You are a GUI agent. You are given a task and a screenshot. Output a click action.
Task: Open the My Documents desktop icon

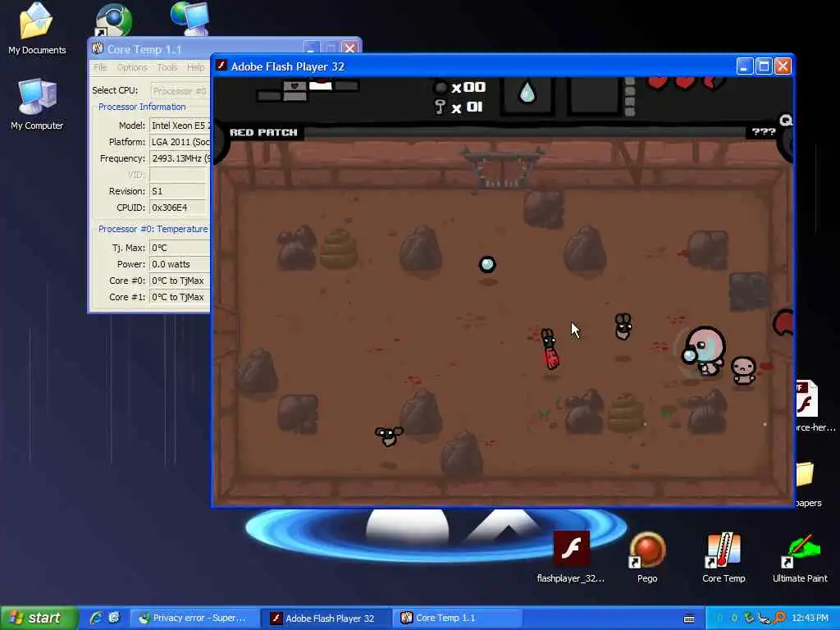[x=37, y=30]
